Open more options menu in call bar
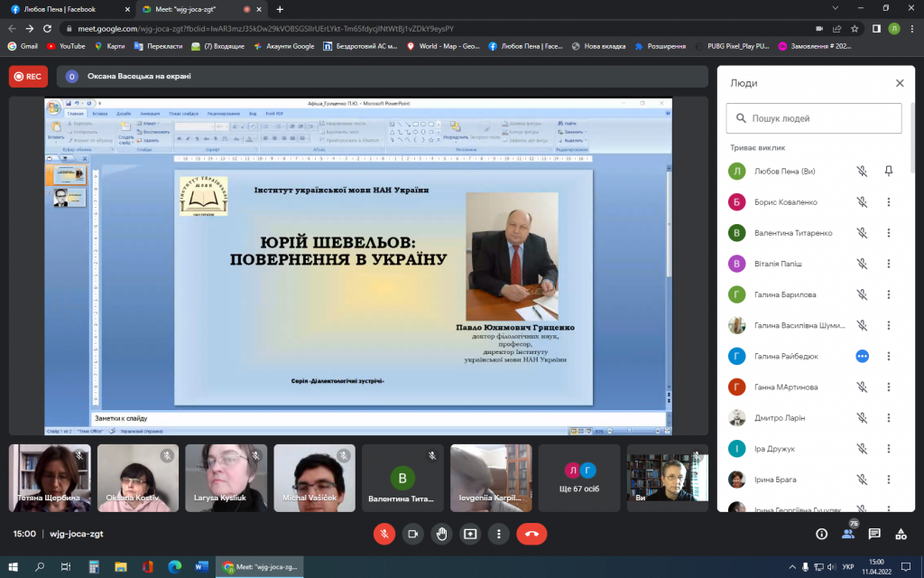The width and height of the screenshot is (924, 578). point(499,534)
